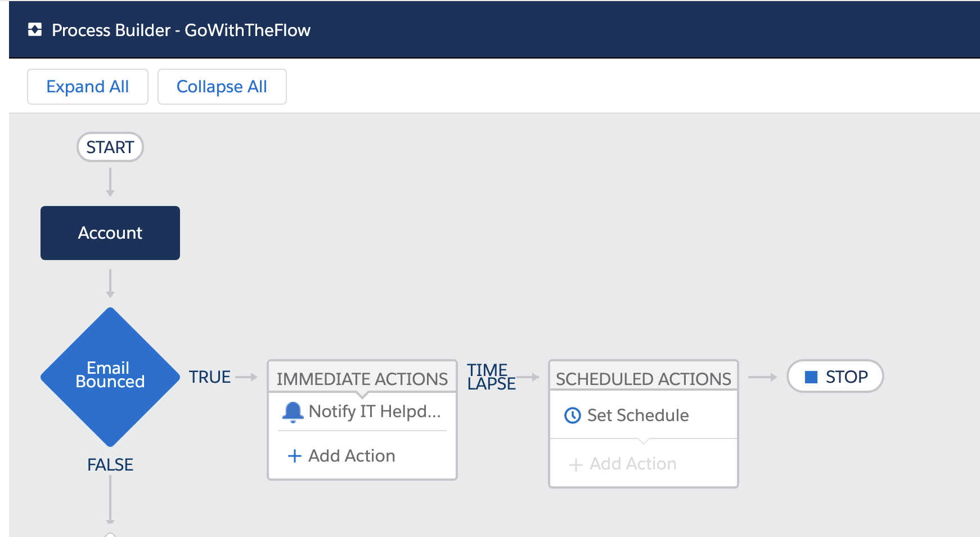980x537 pixels.
Task: Select the Account object node
Action: coord(110,233)
